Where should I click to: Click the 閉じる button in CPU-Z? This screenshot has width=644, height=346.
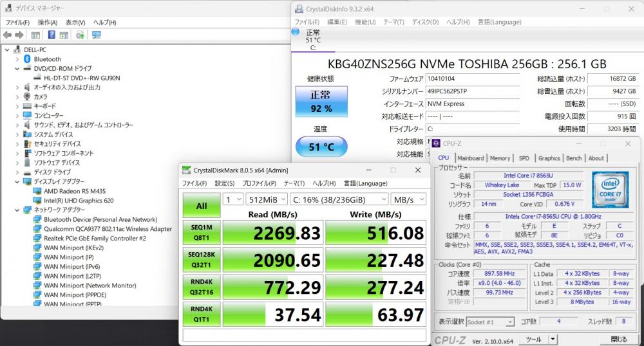[618, 340]
